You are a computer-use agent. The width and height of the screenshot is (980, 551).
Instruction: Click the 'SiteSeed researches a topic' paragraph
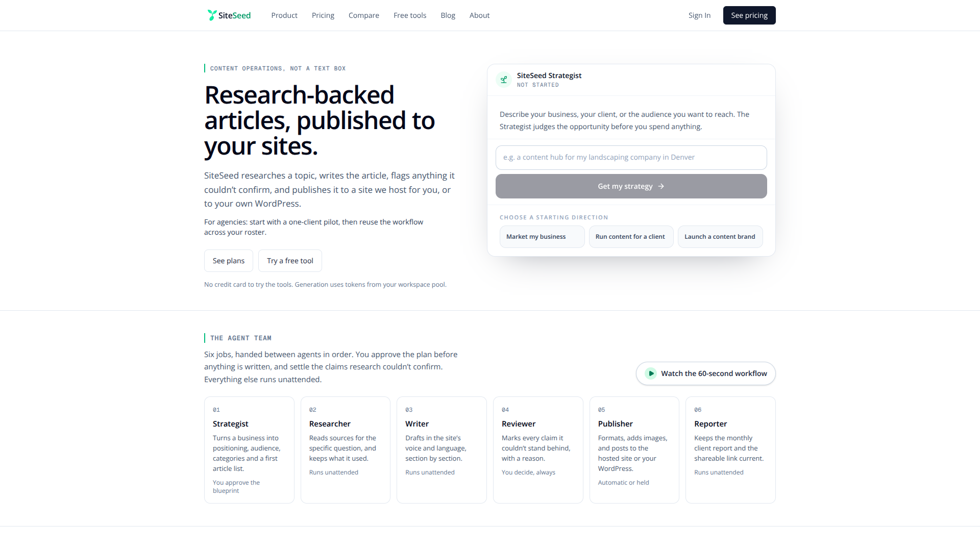pos(330,189)
